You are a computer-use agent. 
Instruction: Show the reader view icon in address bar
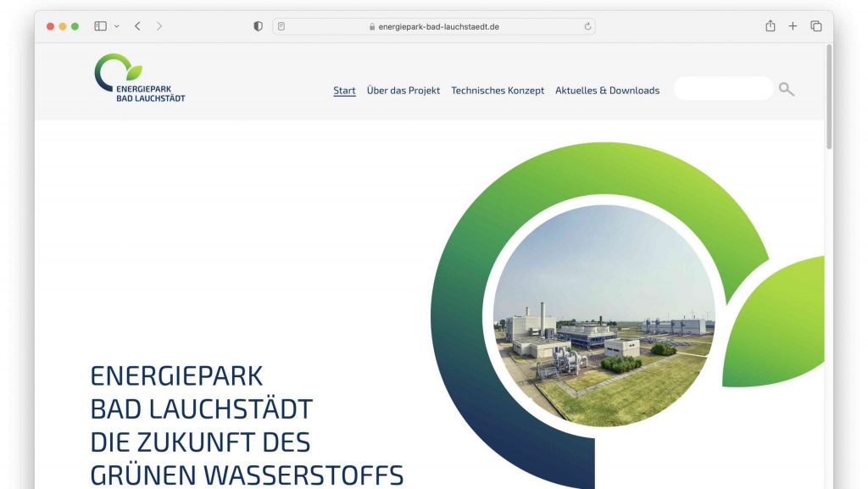[x=281, y=26]
